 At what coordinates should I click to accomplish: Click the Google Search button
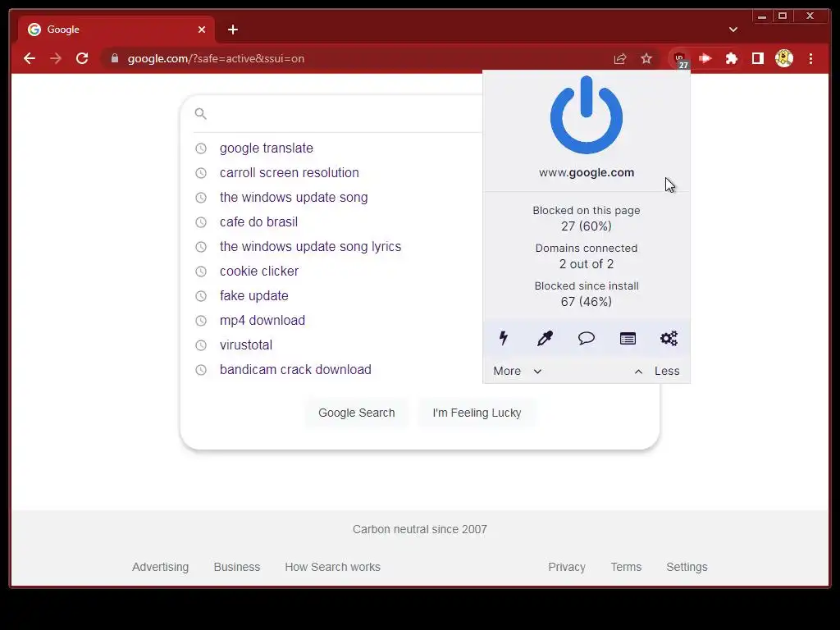(356, 413)
